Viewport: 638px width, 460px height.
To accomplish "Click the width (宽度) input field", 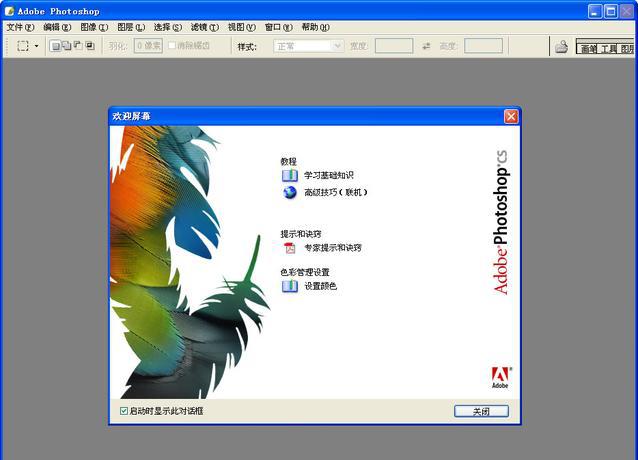I will tap(394, 46).
